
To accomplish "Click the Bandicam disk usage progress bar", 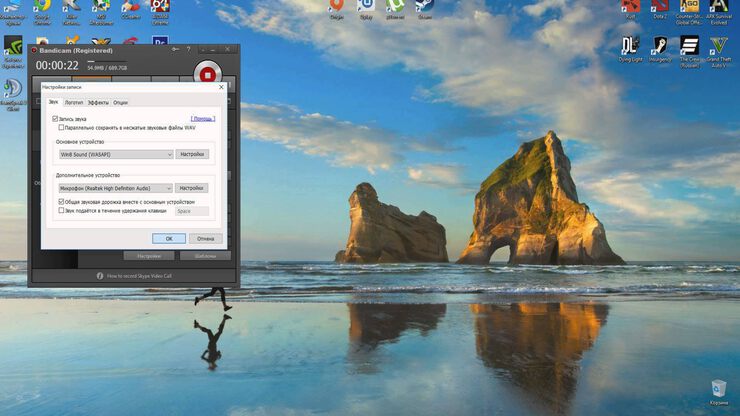I will (107, 61).
